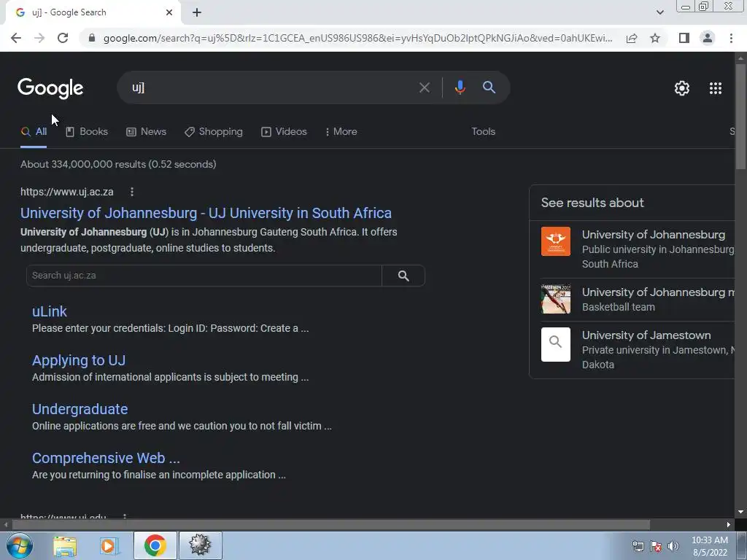This screenshot has width=747, height=560.
Task: Open the Chrome profile menu
Action: [x=708, y=38]
